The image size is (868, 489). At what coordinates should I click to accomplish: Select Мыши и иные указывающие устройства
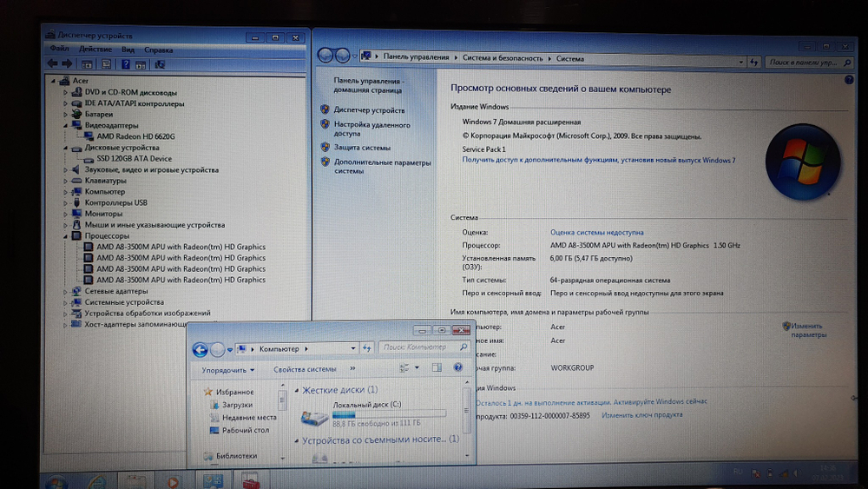(155, 225)
